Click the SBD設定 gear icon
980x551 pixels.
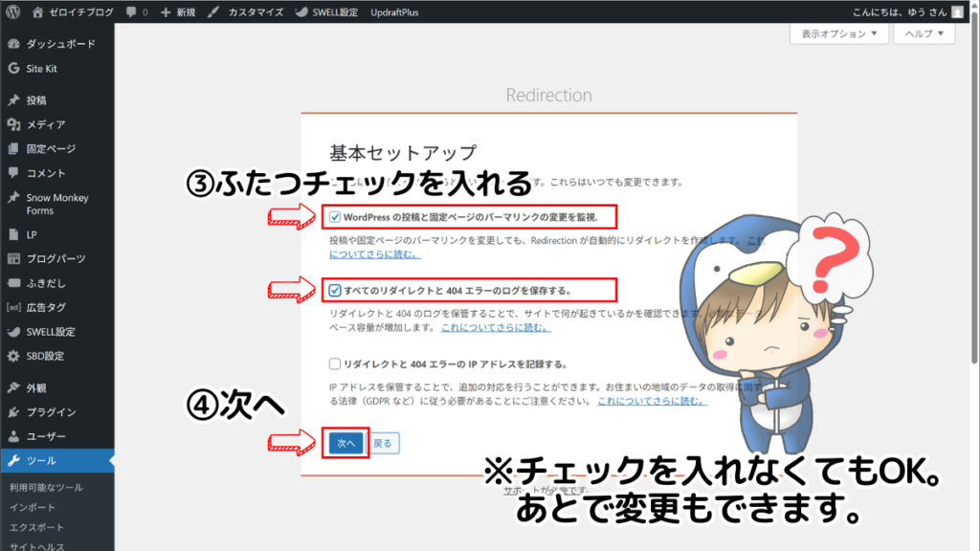(13, 356)
